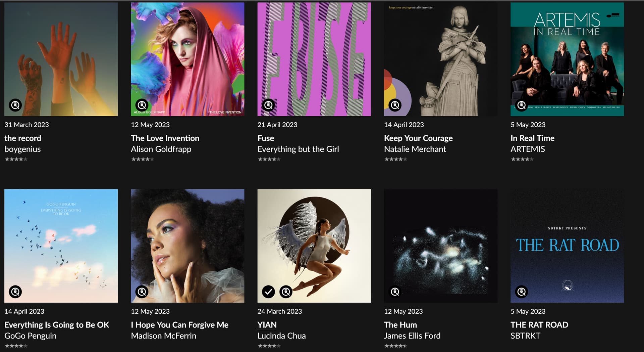Open the YIAN album title link
The width and height of the screenshot is (644, 352).
click(x=267, y=325)
